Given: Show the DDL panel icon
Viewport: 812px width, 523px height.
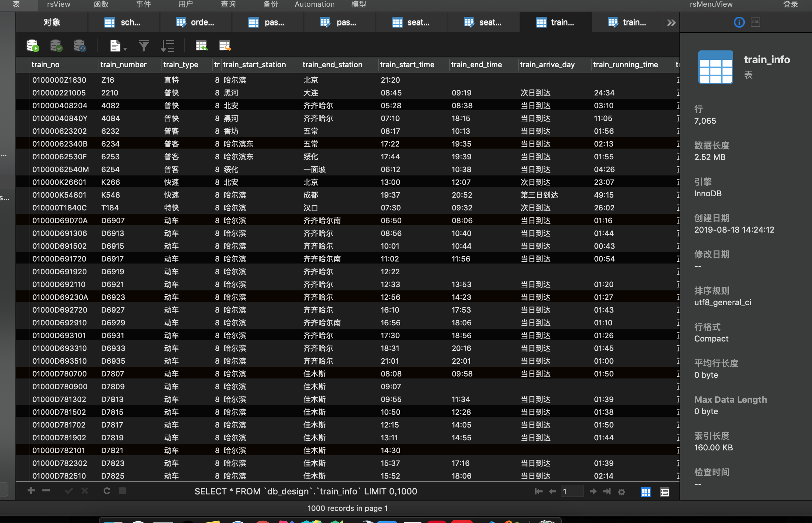Looking at the screenshot, I should click(x=755, y=23).
